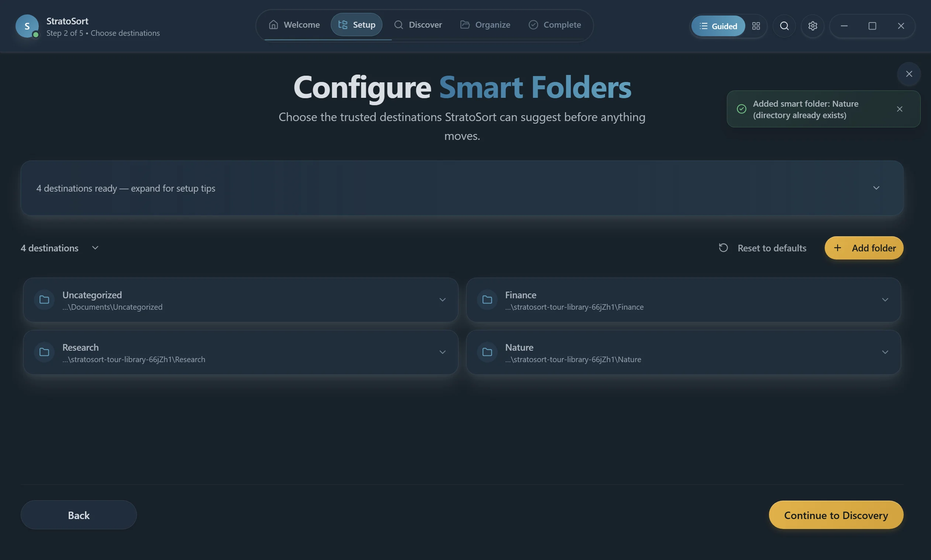Close the notifications panel round X

pyautogui.click(x=909, y=74)
